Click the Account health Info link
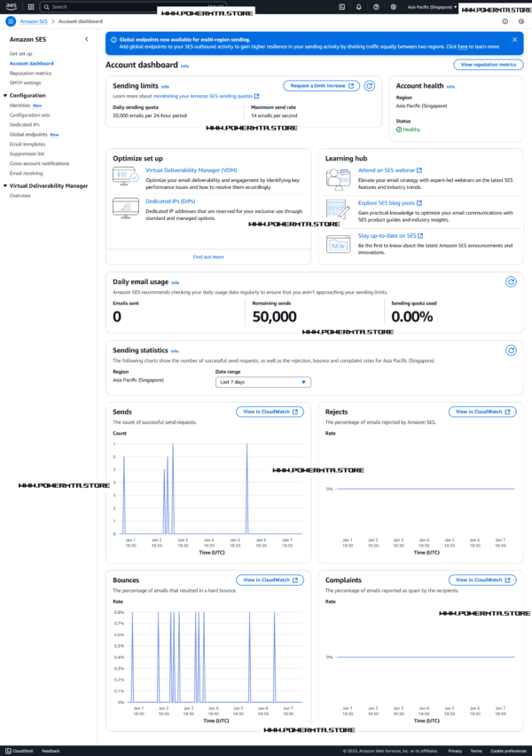This screenshot has width=532, height=756. pyautogui.click(x=450, y=87)
